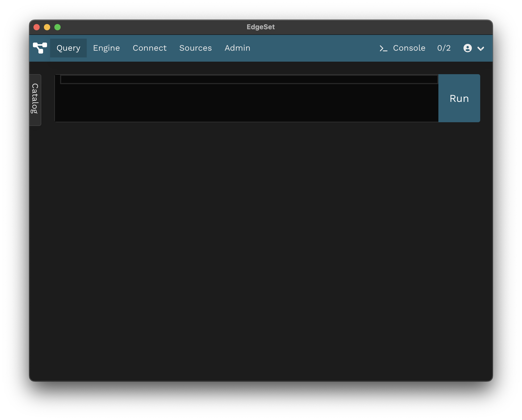The image size is (522, 420).
Task: Click the 0/2 status indicator
Action: coord(444,48)
